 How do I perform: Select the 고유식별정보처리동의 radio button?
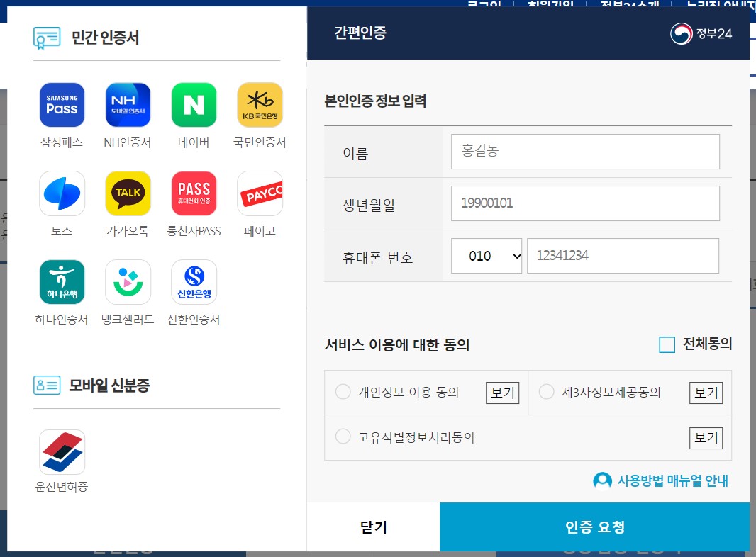[343, 437]
